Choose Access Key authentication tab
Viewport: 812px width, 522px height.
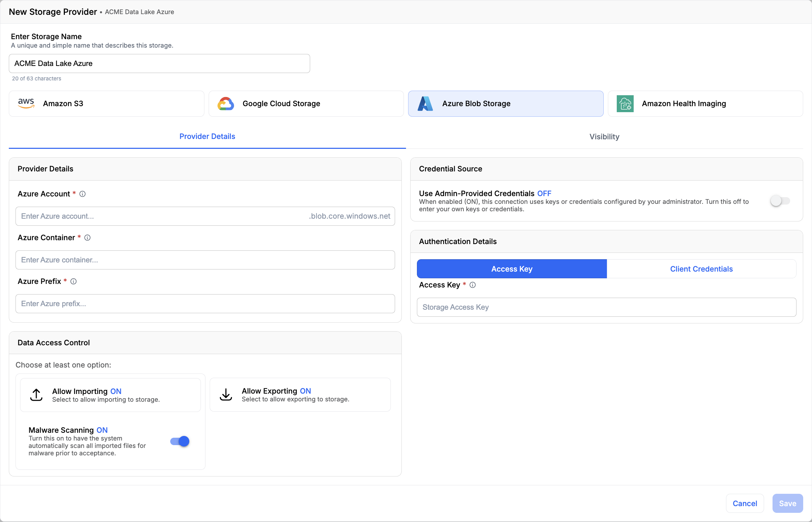tap(512, 269)
